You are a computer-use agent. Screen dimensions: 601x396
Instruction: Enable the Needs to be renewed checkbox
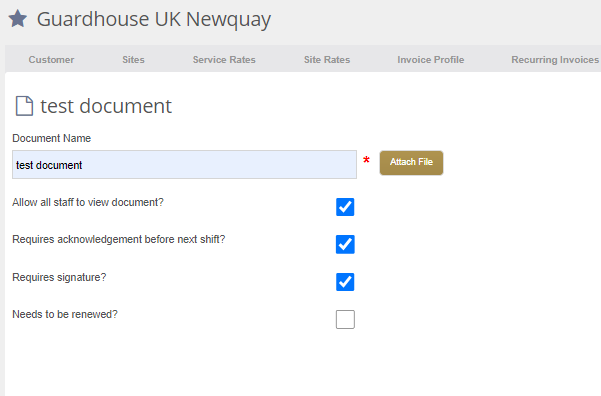[345, 319]
